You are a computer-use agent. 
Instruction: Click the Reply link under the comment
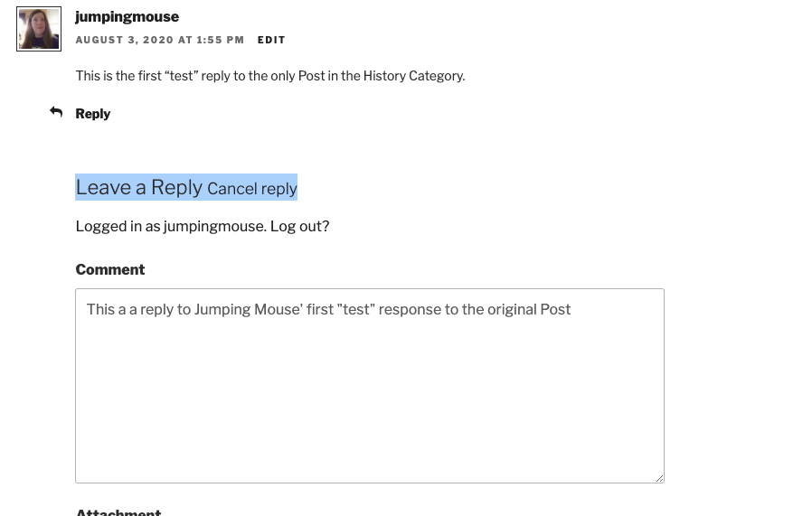pyautogui.click(x=93, y=113)
